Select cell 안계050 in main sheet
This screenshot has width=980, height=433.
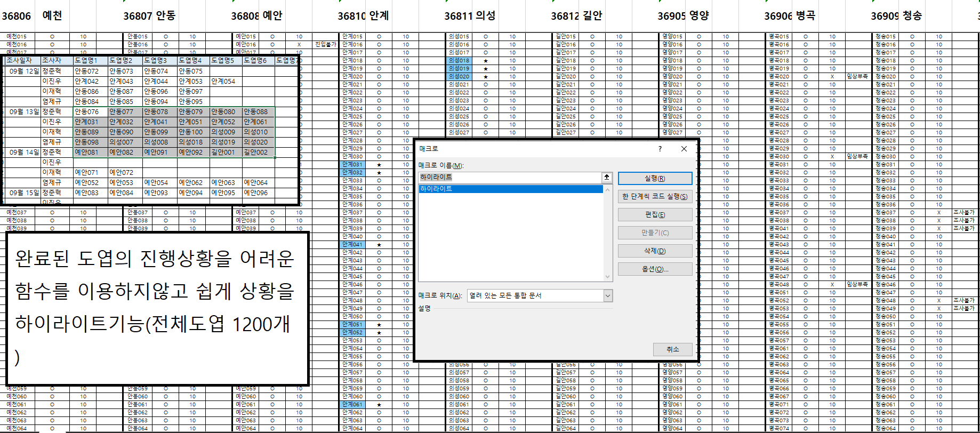point(352,317)
